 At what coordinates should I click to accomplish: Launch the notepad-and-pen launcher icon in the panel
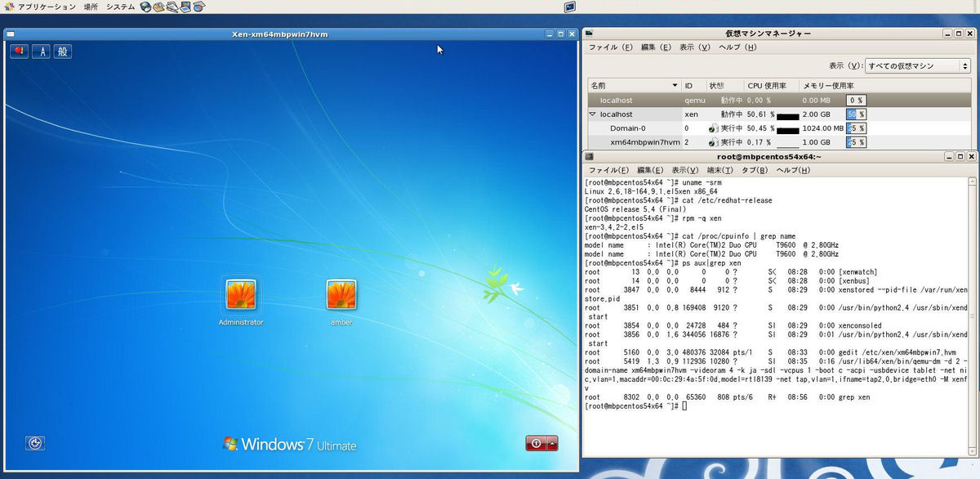point(172,7)
